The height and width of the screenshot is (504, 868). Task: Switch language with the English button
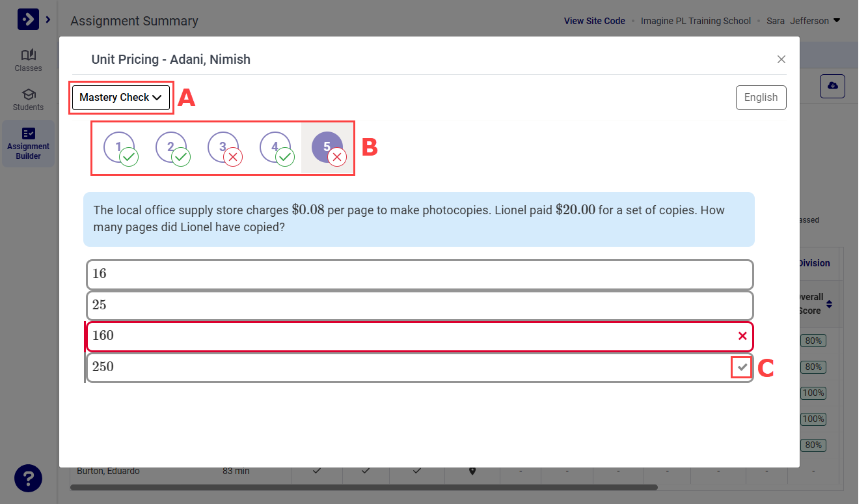(761, 98)
